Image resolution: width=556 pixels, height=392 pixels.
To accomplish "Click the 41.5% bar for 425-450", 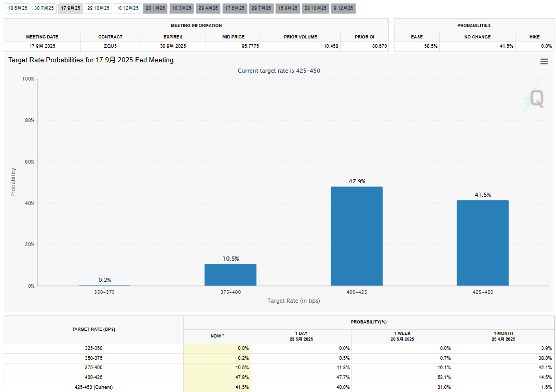I will (x=482, y=243).
